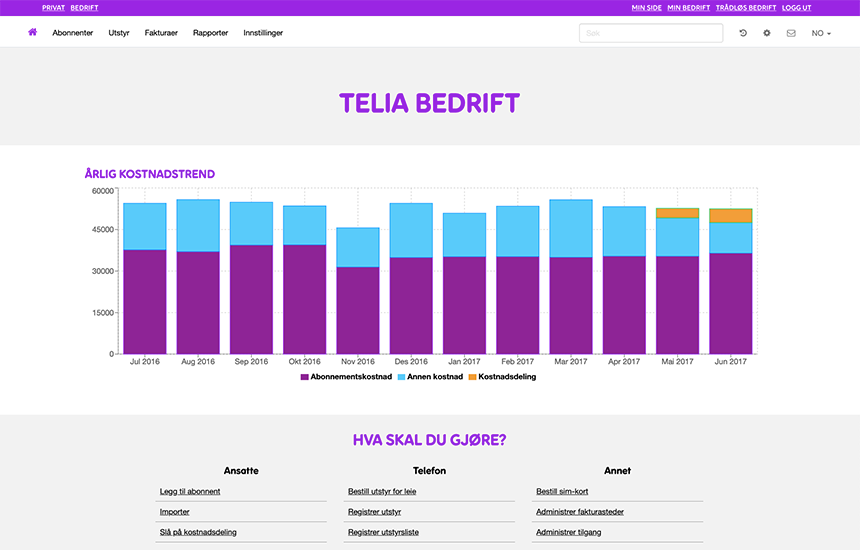Image resolution: width=860 pixels, height=550 pixels.
Task: Go to the home icon
Action: 32,32
